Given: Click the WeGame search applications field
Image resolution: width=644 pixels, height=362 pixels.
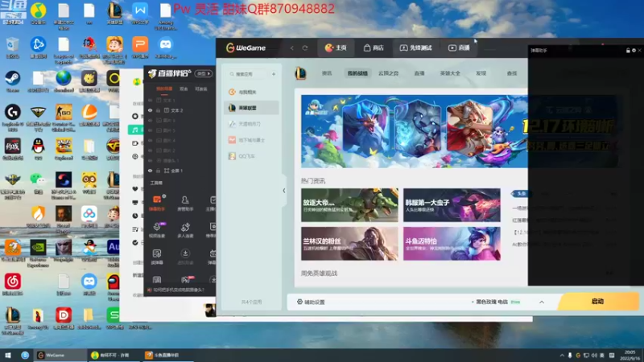Looking at the screenshot, I should pyautogui.click(x=248, y=74).
